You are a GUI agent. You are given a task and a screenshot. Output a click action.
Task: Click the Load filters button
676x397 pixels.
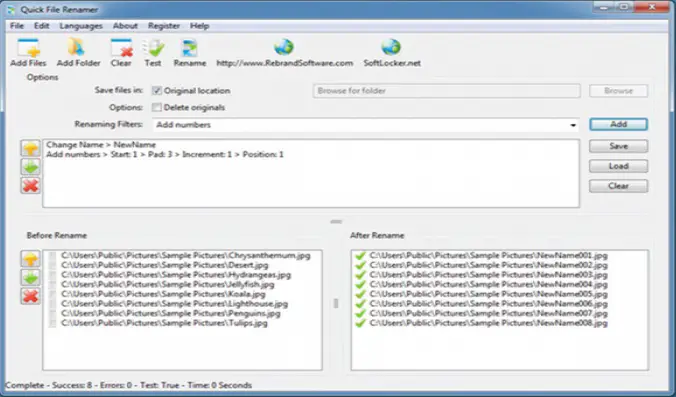618,166
